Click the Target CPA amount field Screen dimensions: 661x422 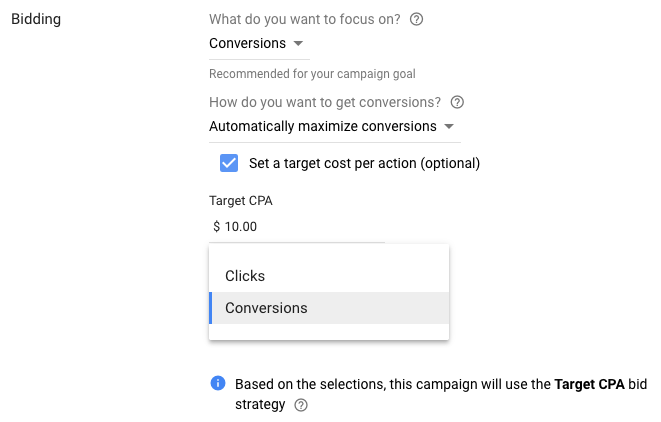click(x=297, y=227)
